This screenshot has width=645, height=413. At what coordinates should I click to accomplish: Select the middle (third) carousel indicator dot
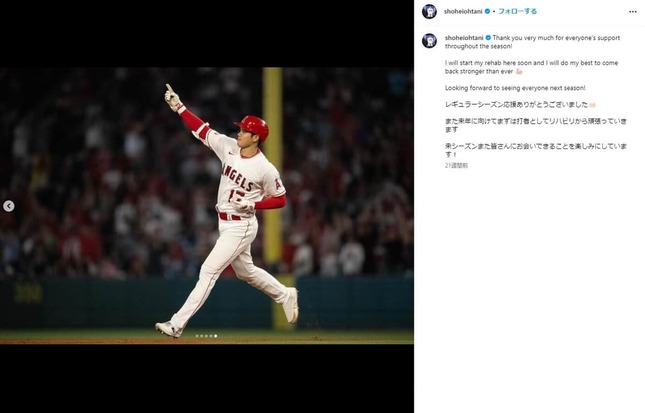pyautogui.click(x=206, y=336)
